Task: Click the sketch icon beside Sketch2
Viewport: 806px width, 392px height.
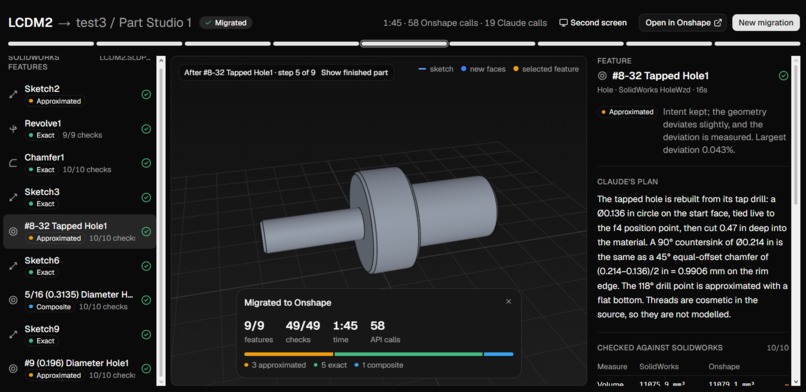Action: pyautogui.click(x=13, y=95)
